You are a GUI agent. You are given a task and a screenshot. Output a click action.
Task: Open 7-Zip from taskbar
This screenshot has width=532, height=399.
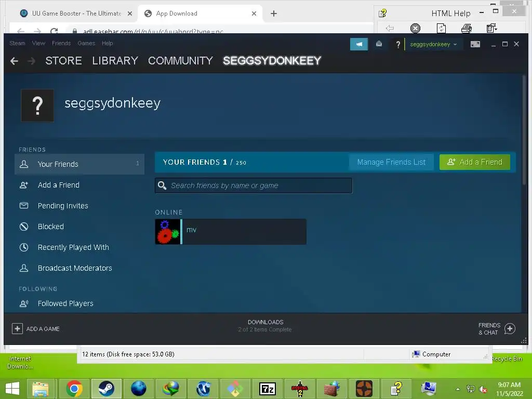click(x=267, y=389)
